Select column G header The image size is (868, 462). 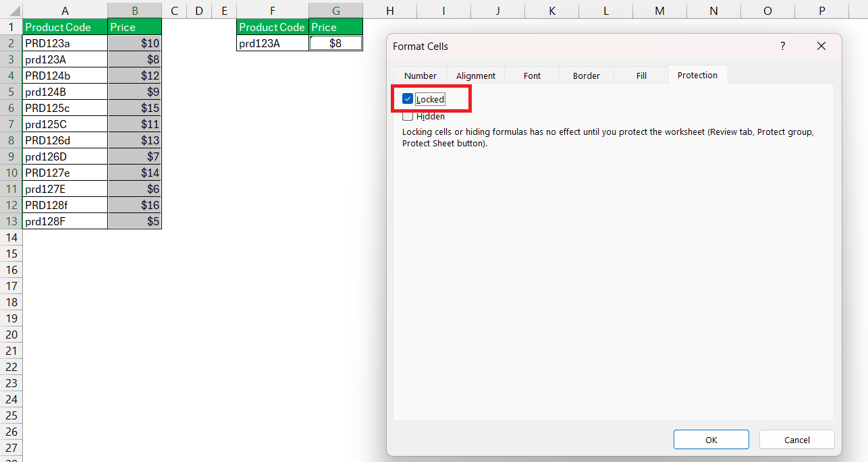pos(336,11)
